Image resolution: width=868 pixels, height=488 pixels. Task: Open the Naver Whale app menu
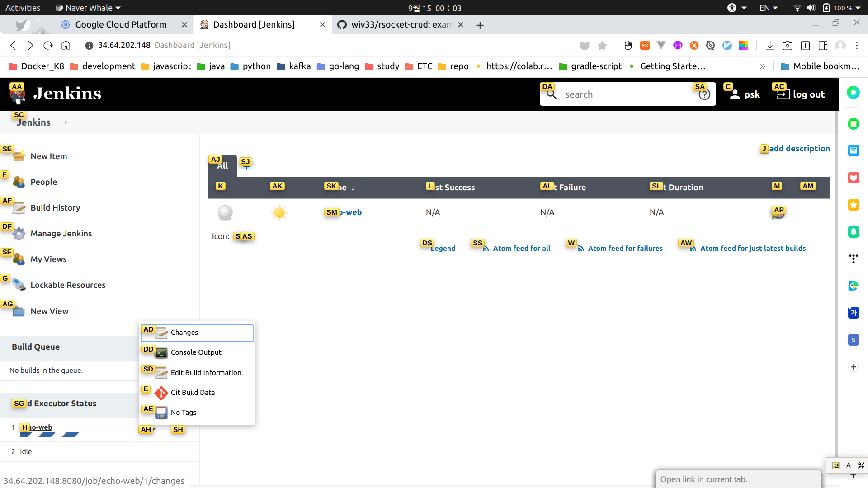(88, 8)
